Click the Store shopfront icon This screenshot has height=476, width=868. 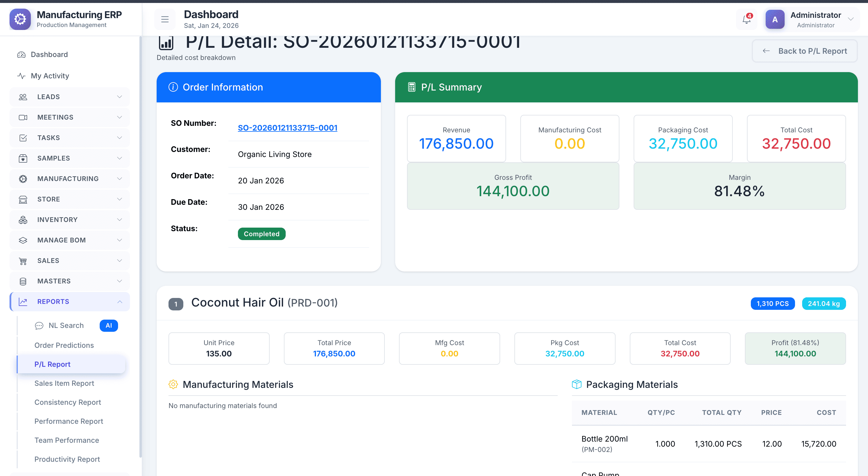coord(23,199)
